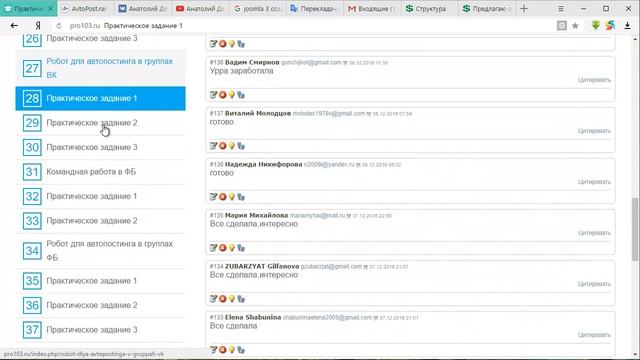Edit comment #135 by Мария Михайлова
Viewport: 640px width, 360px height.
pyautogui.click(x=213, y=248)
